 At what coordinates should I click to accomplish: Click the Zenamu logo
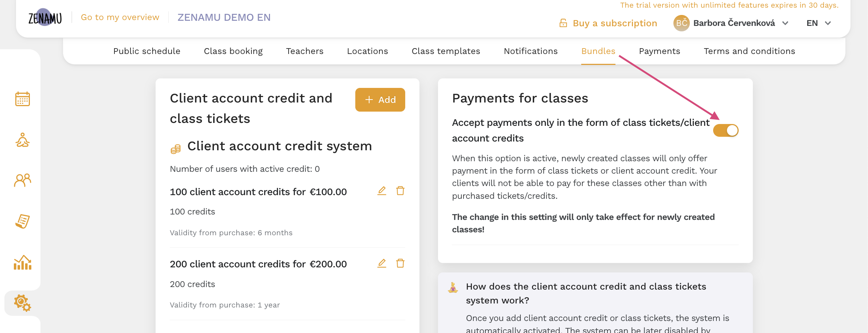click(45, 18)
